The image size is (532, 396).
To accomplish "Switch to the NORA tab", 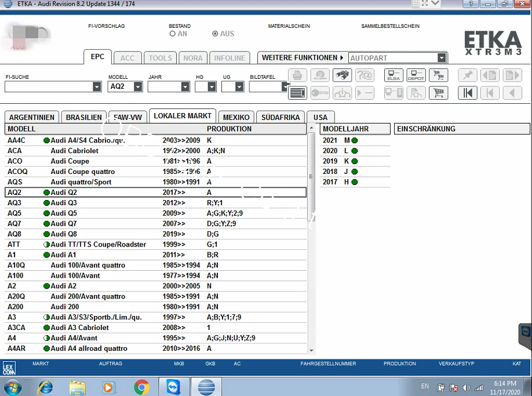I will (x=193, y=58).
